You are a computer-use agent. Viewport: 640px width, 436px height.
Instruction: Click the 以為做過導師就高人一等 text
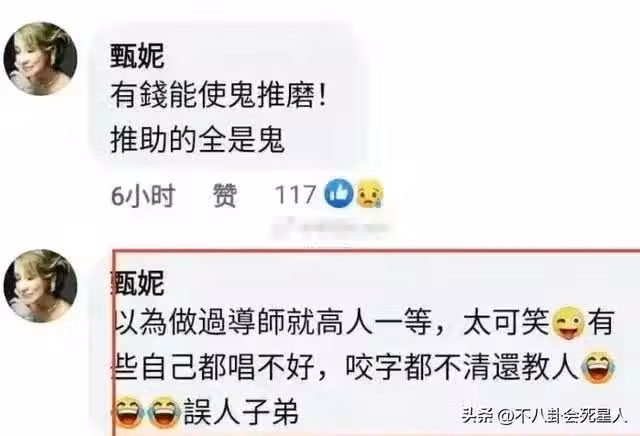pos(272,323)
